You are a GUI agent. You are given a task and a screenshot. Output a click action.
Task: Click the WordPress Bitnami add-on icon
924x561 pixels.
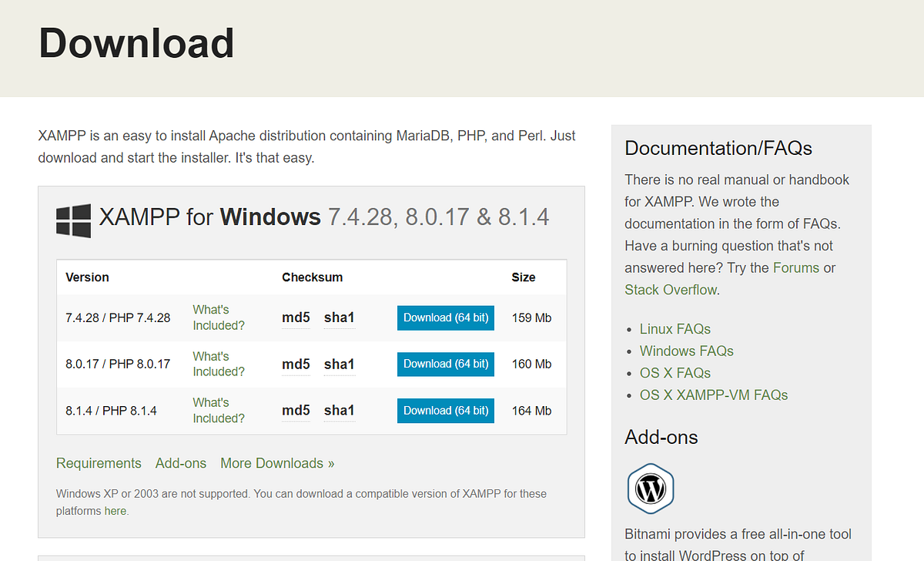(650, 489)
